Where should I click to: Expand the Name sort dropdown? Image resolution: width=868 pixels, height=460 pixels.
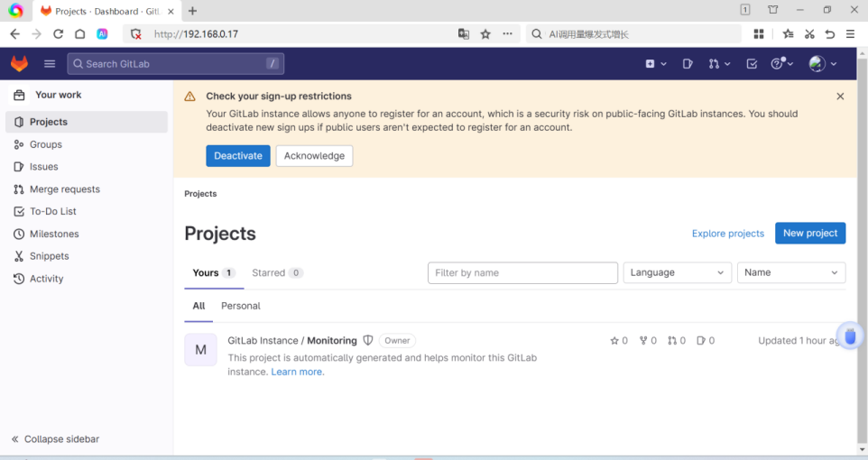[x=791, y=273]
